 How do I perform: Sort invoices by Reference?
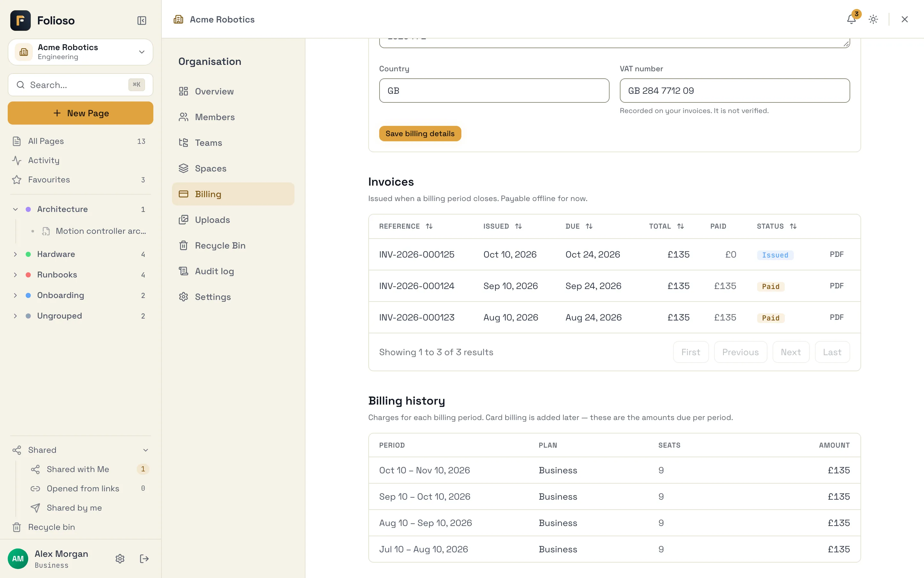(406, 226)
